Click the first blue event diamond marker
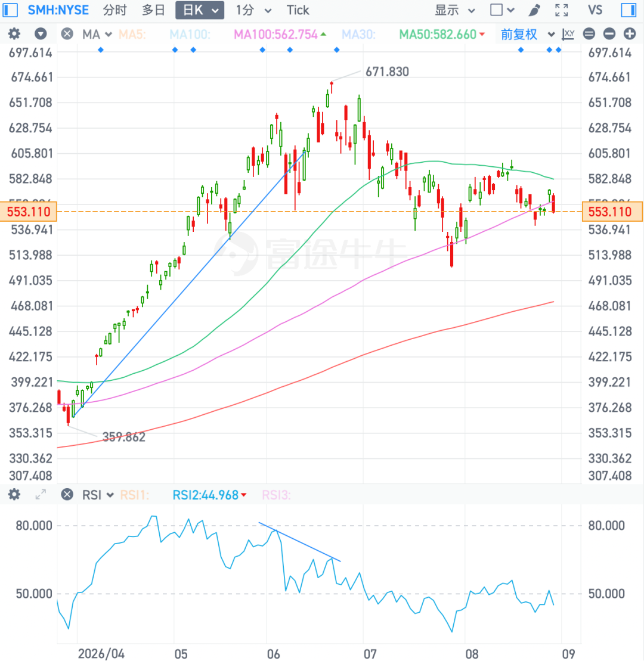644x661 pixels. (100, 50)
